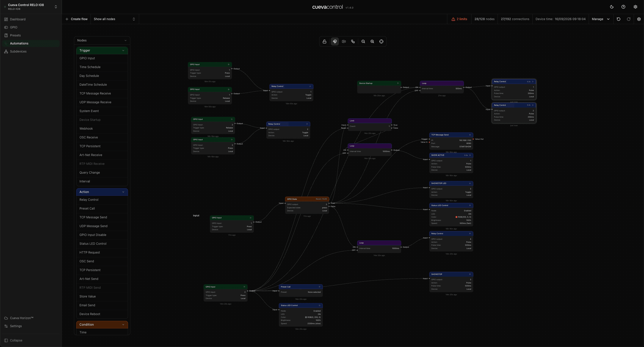Click the auto-arrange flow layout icon
This screenshot has height=347, width=644.
pos(353,42)
